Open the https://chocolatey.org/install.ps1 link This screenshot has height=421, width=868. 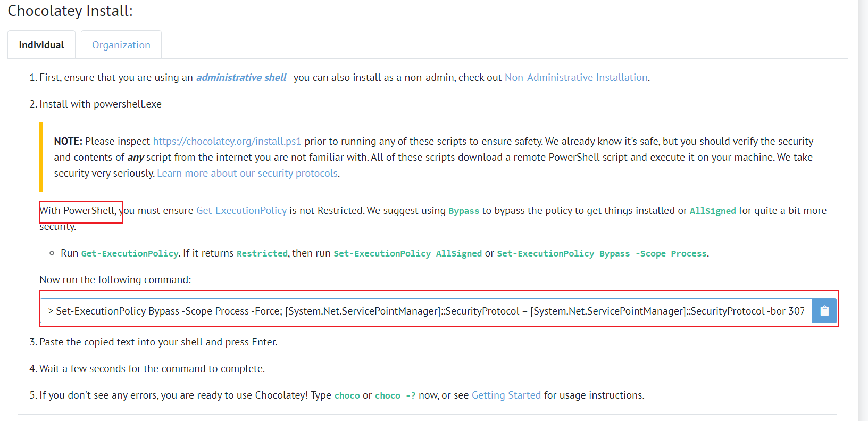click(x=227, y=142)
